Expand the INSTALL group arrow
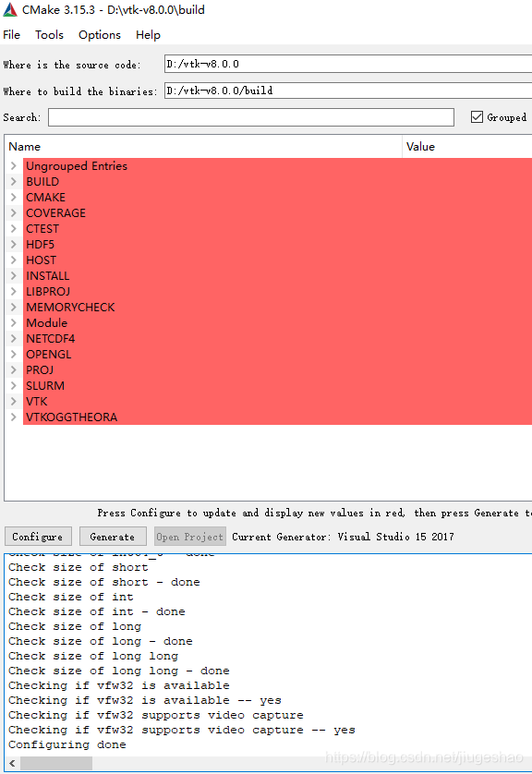This screenshot has width=532, height=774. point(14,276)
